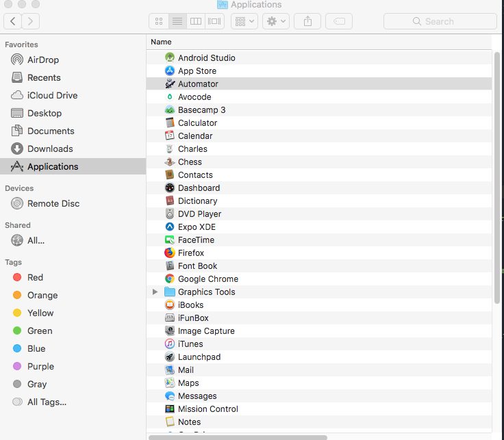Select the Purple tag
This screenshot has height=440, width=504.
[73, 366]
